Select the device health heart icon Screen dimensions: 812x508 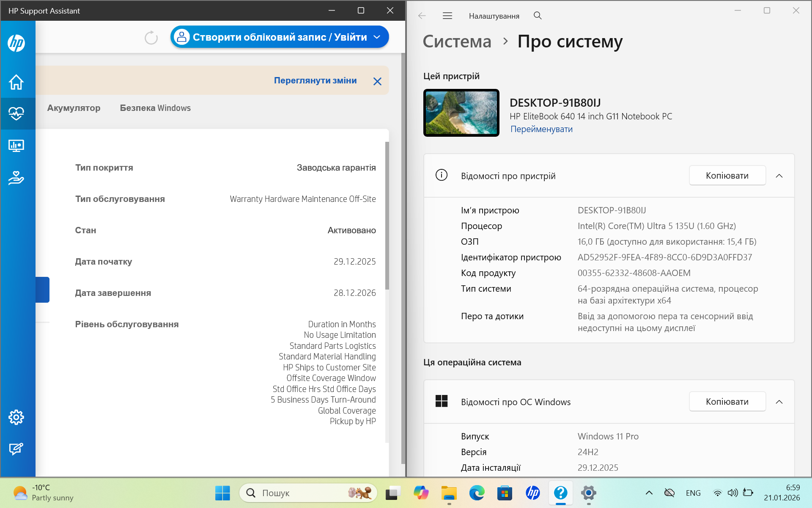point(16,113)
